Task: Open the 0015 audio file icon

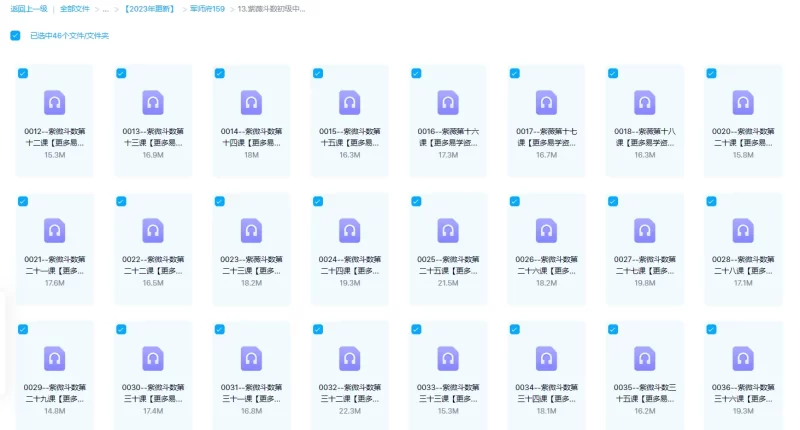Action: point(349,102)
